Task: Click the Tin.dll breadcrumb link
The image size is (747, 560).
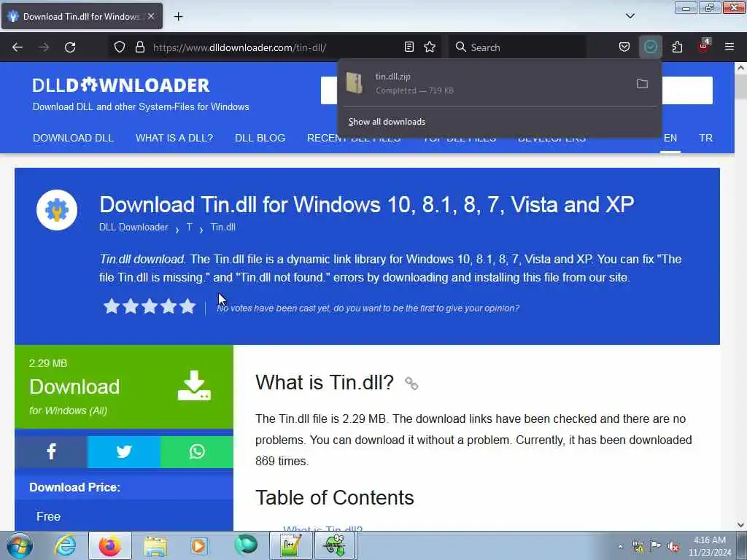Action: click(x=223, y=227)
